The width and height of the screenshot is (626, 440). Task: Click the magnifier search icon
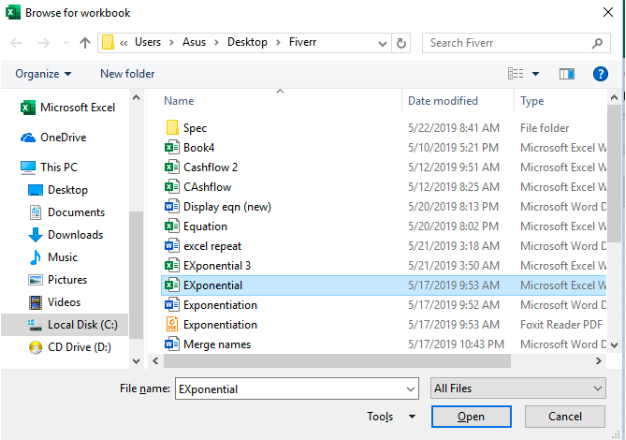click(597, 43)
